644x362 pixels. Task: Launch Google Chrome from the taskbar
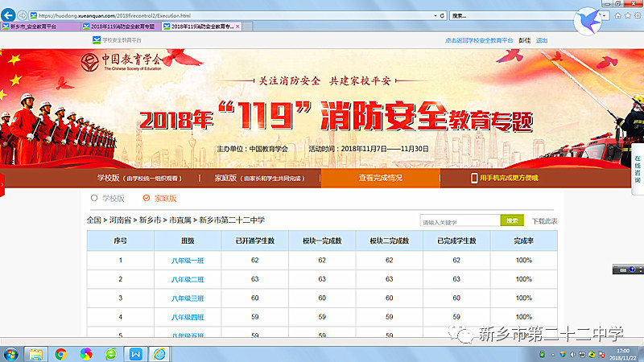(x=61, y=354)
